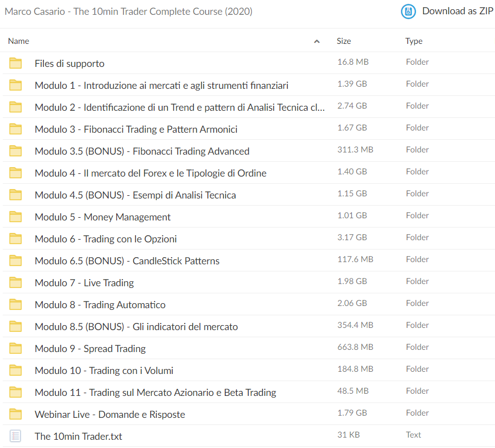The height and width of the screenshot is (448, 495).
Task: Open Modulo 3.5 (BONUS) Fibonacci Trading Advanced
Action: (142, 151)
